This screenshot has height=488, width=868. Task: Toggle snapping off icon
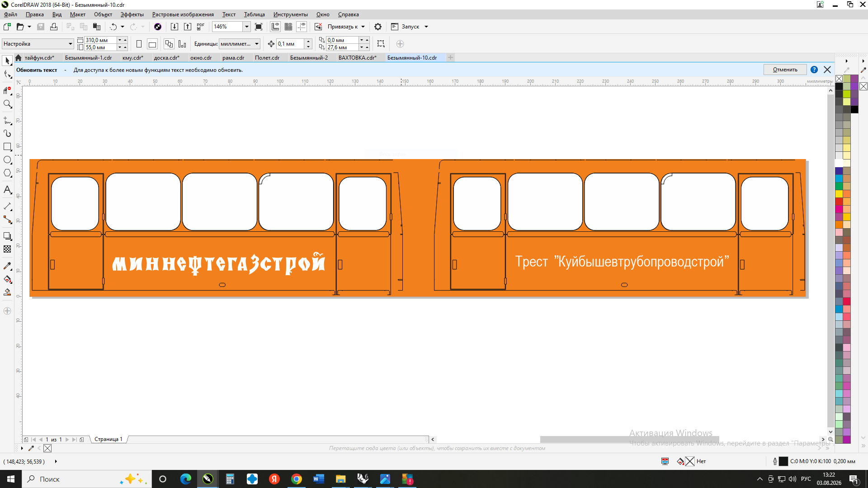(318, 27)
